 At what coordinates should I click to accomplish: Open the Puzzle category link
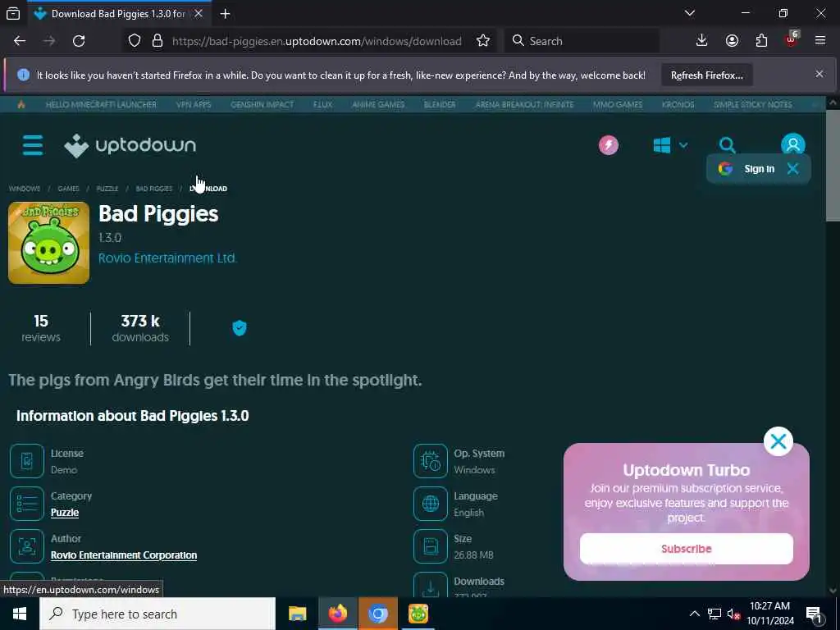65,513
